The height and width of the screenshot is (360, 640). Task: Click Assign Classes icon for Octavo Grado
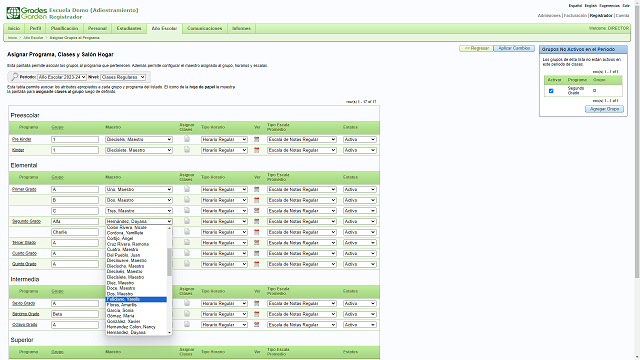click(x=187, y=324)
